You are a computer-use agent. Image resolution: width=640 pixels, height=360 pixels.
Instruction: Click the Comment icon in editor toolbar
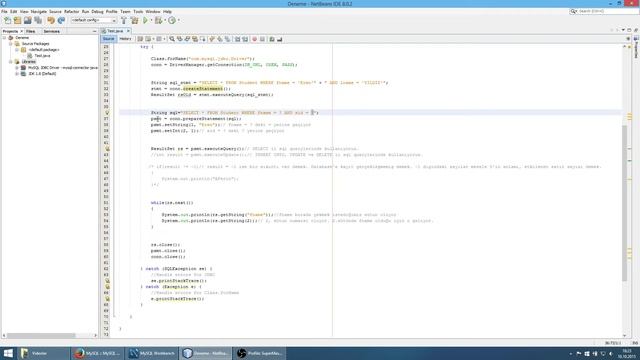coord(272,39)
